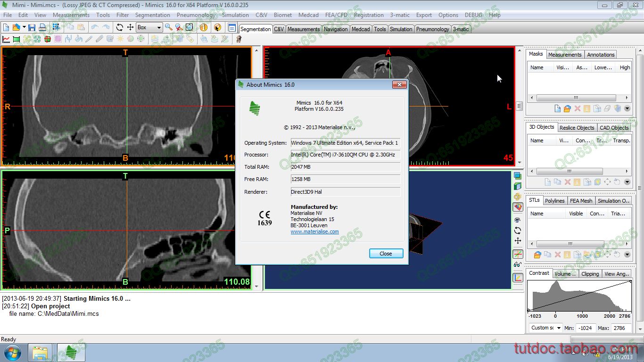644x362 pixels.
Task: Click the Save project toolbar icon
Action: 32,28
